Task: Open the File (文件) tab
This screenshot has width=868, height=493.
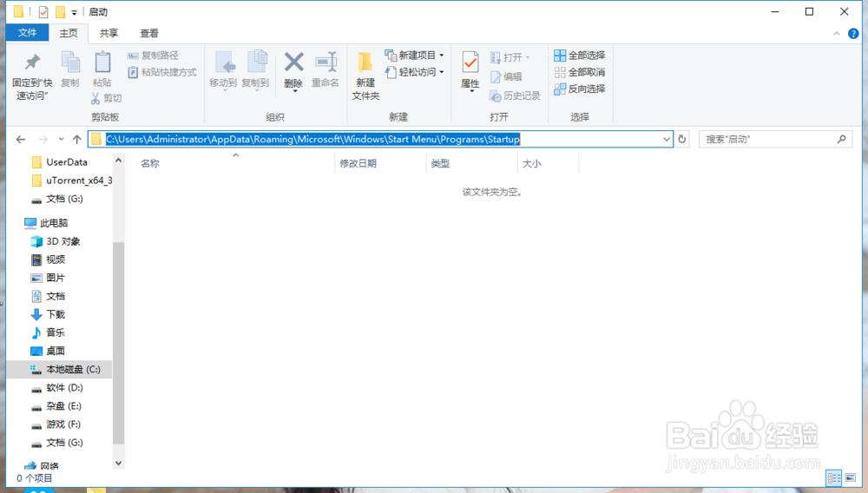Action: 27,33
